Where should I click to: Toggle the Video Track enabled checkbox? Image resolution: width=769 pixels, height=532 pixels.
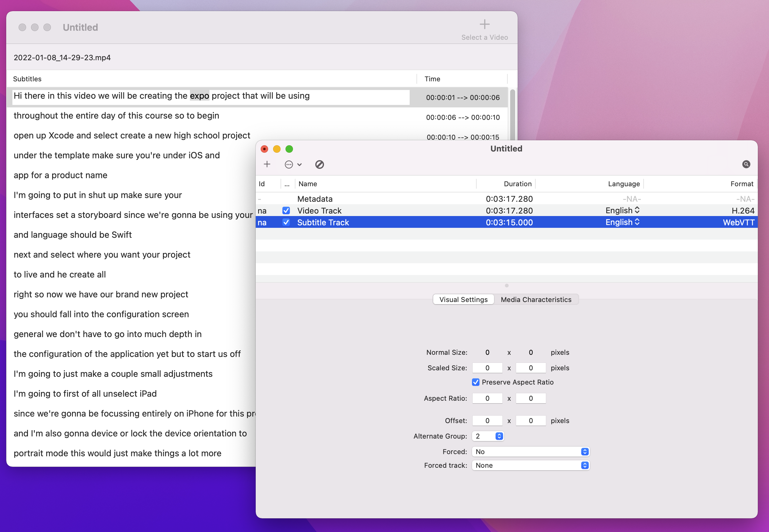tap(286, 210)
